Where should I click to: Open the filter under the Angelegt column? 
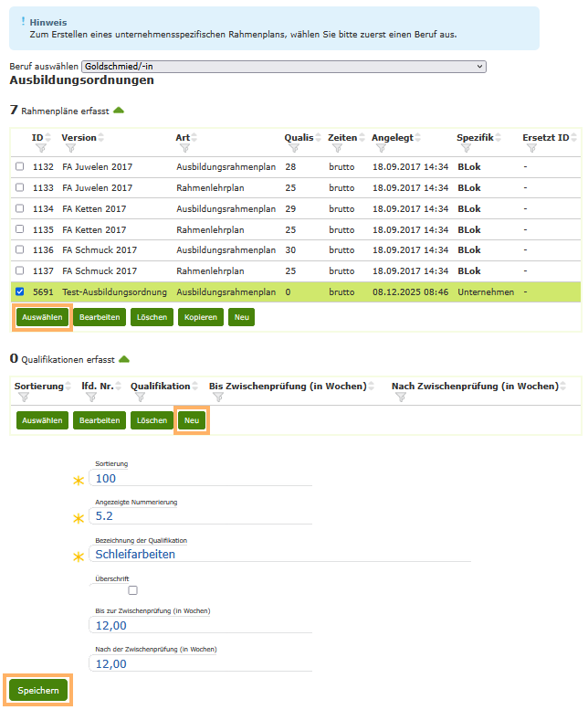(379, 148)
